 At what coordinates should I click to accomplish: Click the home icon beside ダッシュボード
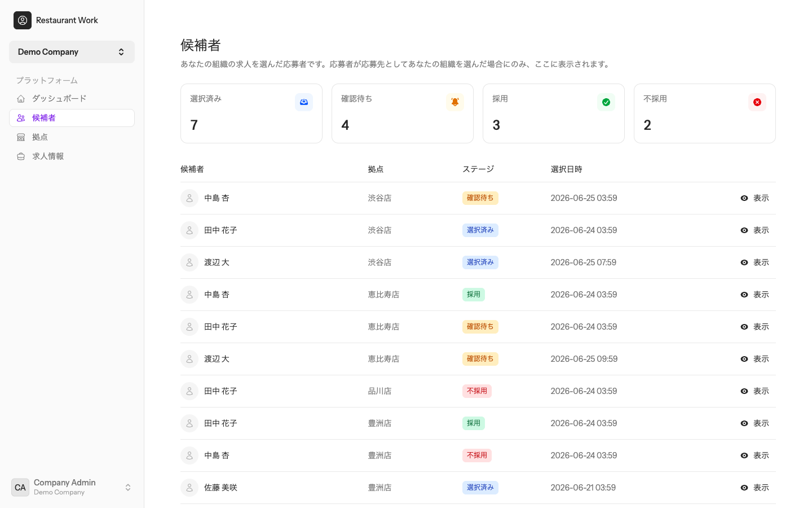pos(21,99)
